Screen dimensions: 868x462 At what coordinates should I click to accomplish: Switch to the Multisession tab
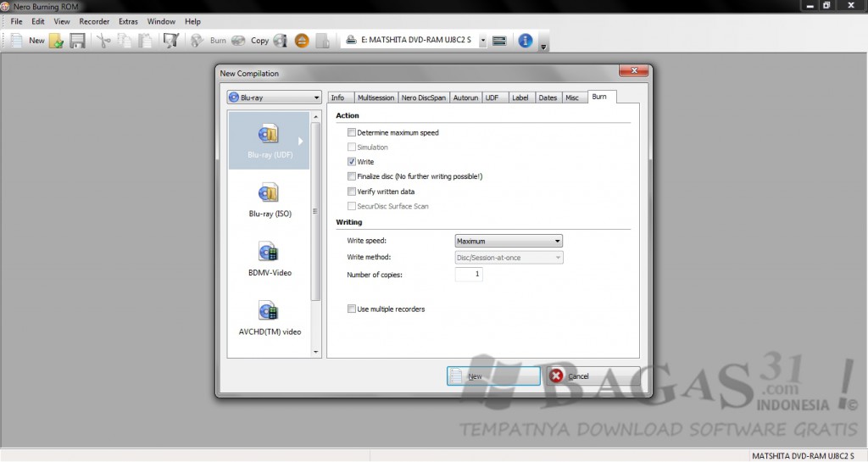tap(376, 97)
